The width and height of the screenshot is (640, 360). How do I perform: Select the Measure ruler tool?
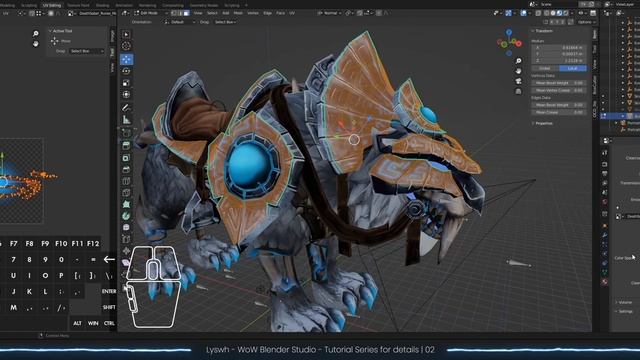(126, 120)
